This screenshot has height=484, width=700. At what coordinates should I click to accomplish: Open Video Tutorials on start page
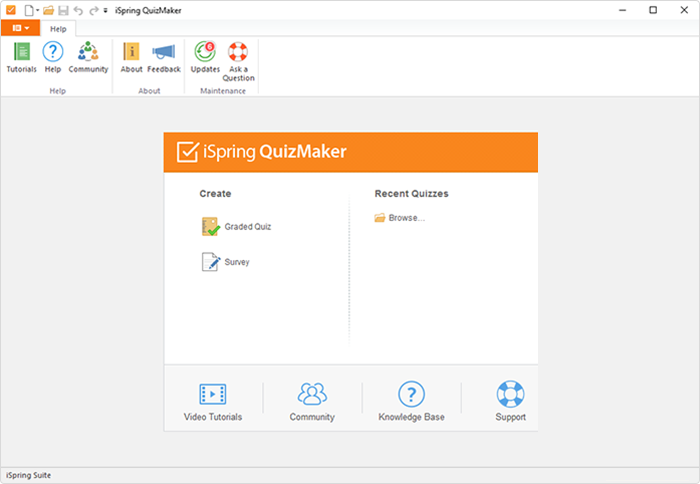tap(212, 401)
